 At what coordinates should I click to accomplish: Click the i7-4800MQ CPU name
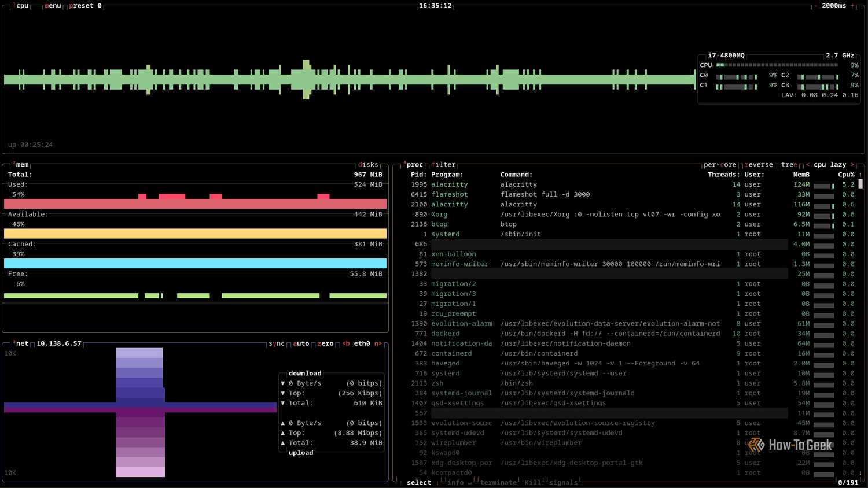726,56
